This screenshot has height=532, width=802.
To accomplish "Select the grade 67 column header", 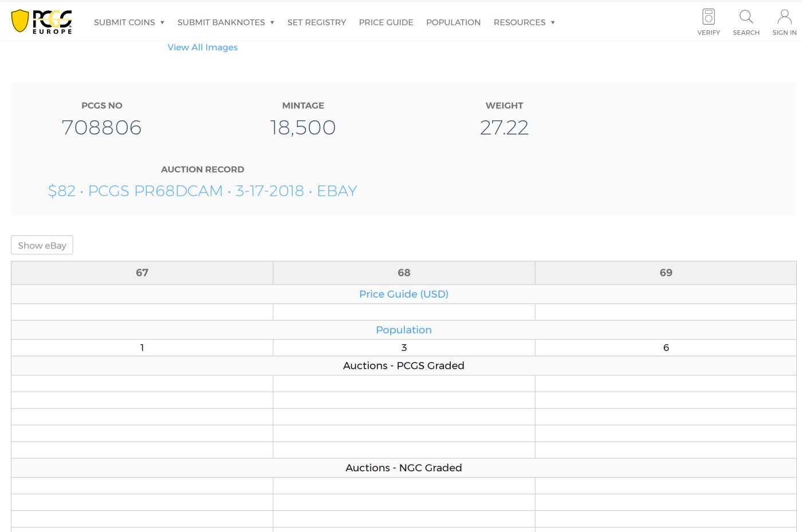I will (142, 273).
